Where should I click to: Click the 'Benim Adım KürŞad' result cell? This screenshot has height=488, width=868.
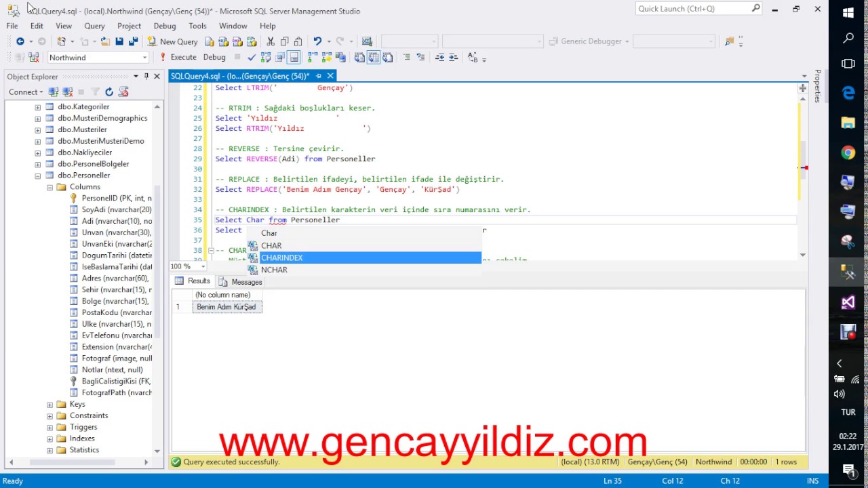[226, 307]
